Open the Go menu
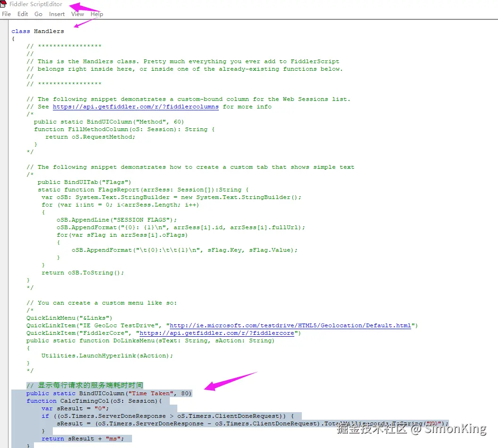 (x=38, y=14)
